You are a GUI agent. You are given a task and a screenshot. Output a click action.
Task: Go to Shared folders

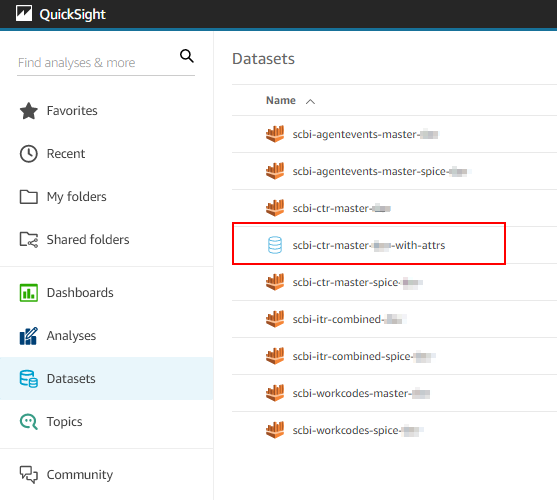[88, 240]
